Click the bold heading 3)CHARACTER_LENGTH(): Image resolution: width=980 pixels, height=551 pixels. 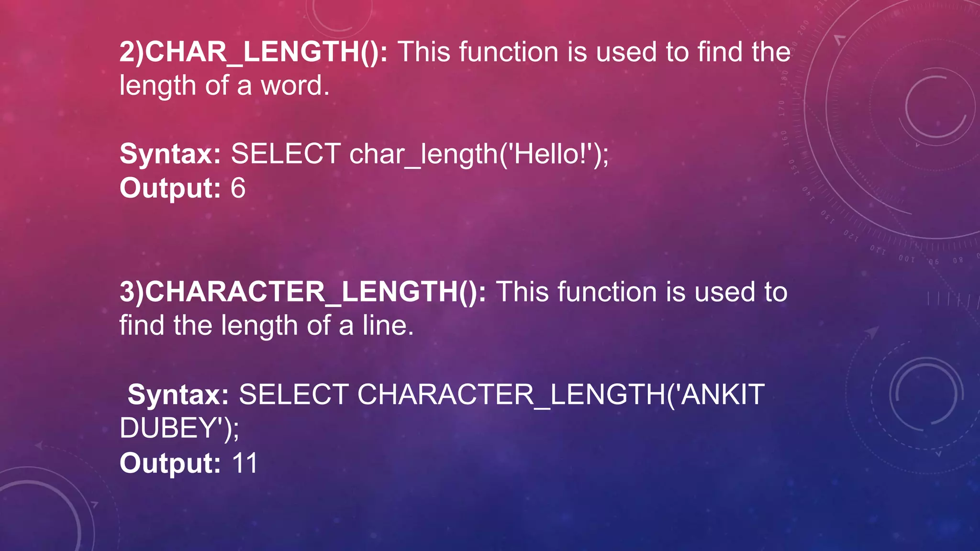(303, 292)
